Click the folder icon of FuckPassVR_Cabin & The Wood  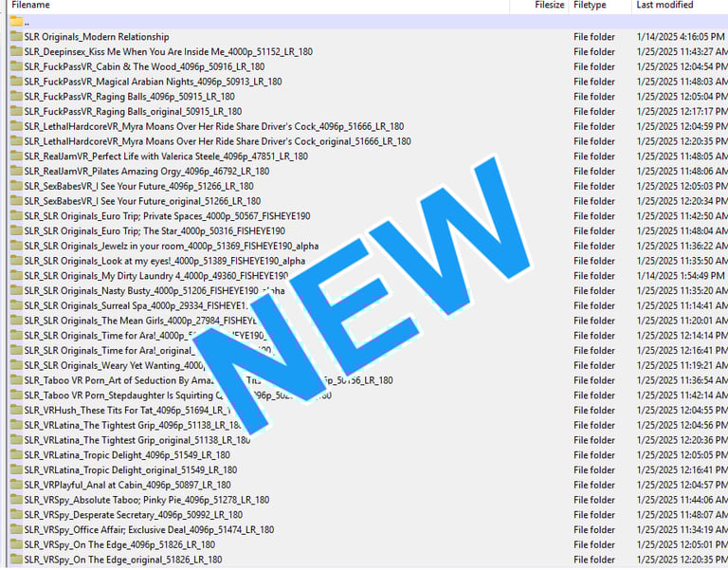[17, 66]
